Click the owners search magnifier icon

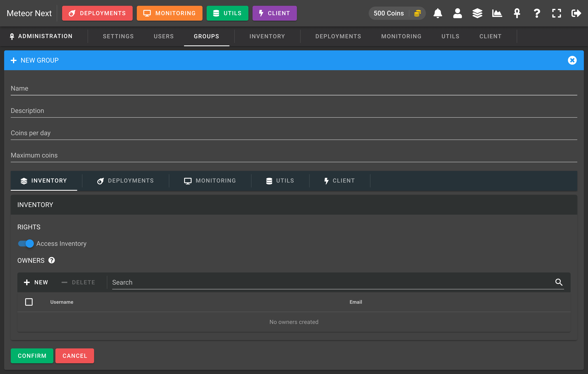[559, 282]
